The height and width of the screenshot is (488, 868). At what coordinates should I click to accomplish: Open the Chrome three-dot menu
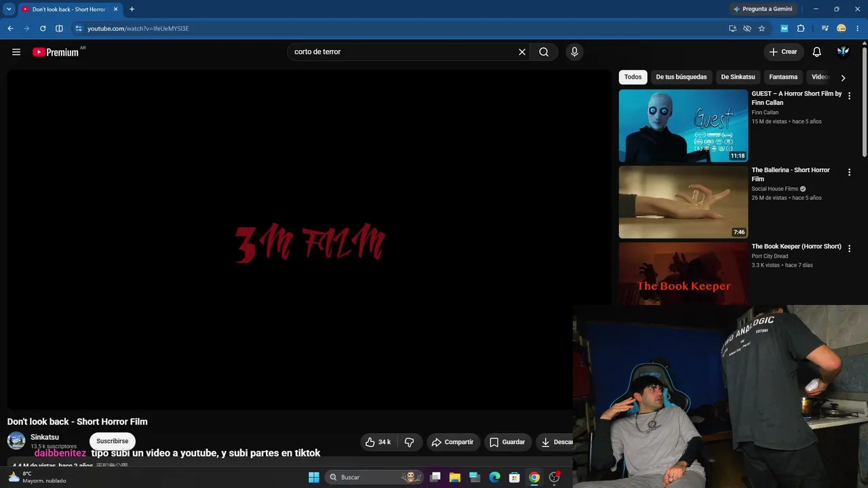(x=858, y=28)
